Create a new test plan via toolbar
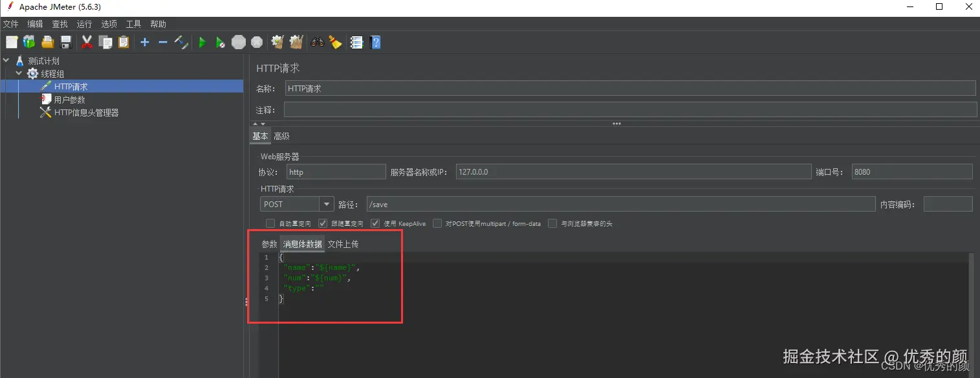The image size is (980, 378). point(12,42)
